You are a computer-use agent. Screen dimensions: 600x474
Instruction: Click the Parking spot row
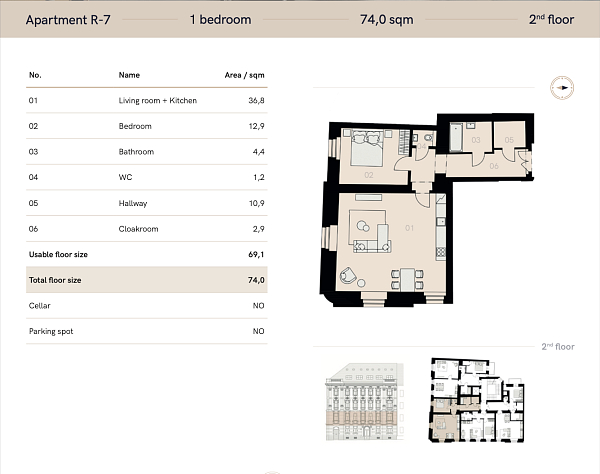(x=147, y=331)
